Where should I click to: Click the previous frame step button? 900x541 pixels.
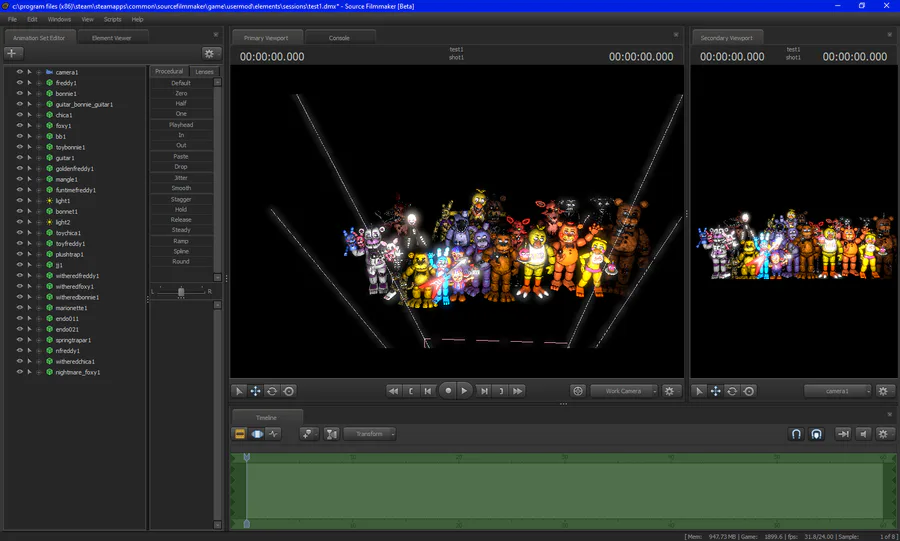pos(428,391)
